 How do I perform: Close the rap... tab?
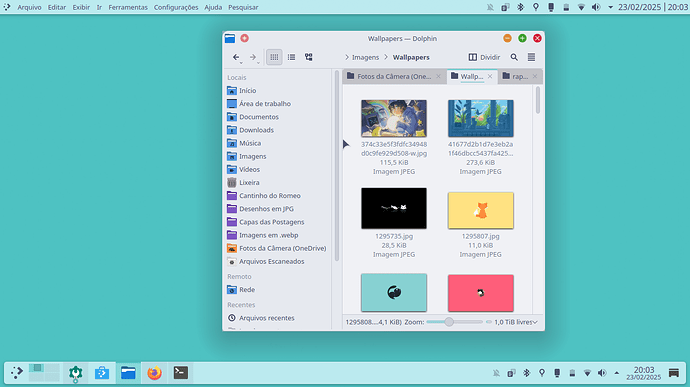coord(535,76)
